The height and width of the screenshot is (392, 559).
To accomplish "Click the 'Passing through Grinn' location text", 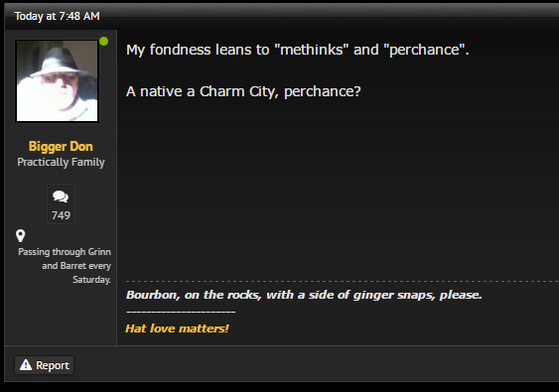I will tap(65, 252).
